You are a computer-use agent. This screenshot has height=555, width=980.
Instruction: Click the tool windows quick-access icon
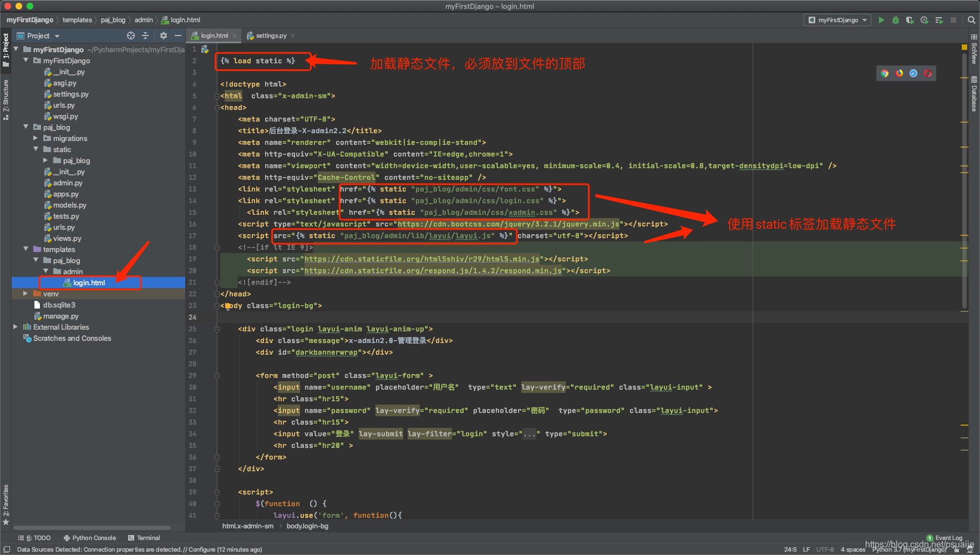tap(7, 549)
